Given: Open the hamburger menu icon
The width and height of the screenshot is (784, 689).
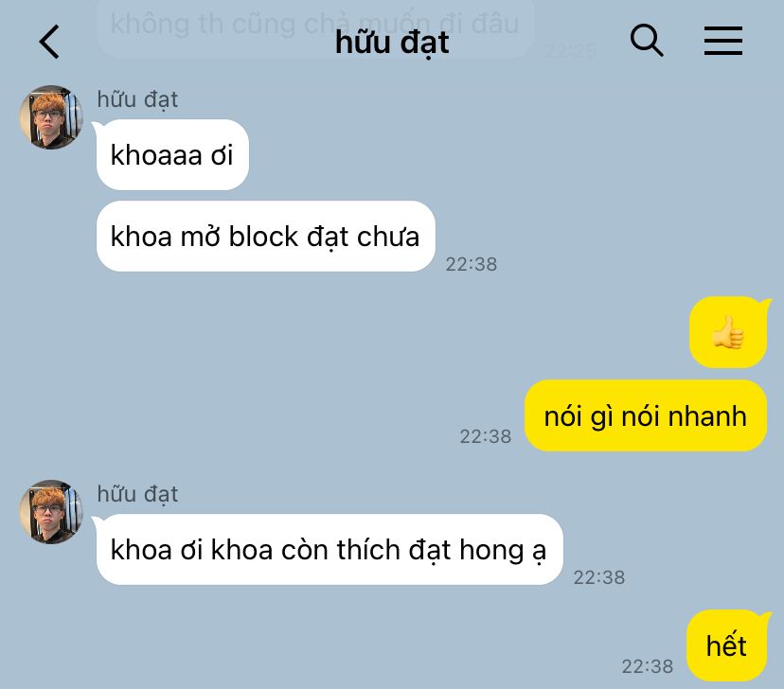Looking at the screenshot, I should coord(723,41).
